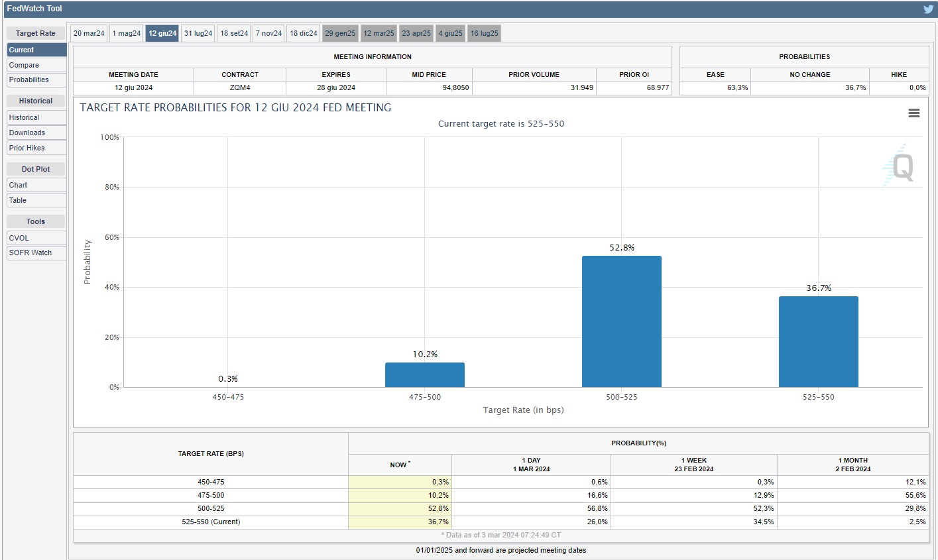The height and width of the screenshot is (560, 938).
Task: Choose the 16 lug25 meeting tab
Action: [x=484, y=33]
